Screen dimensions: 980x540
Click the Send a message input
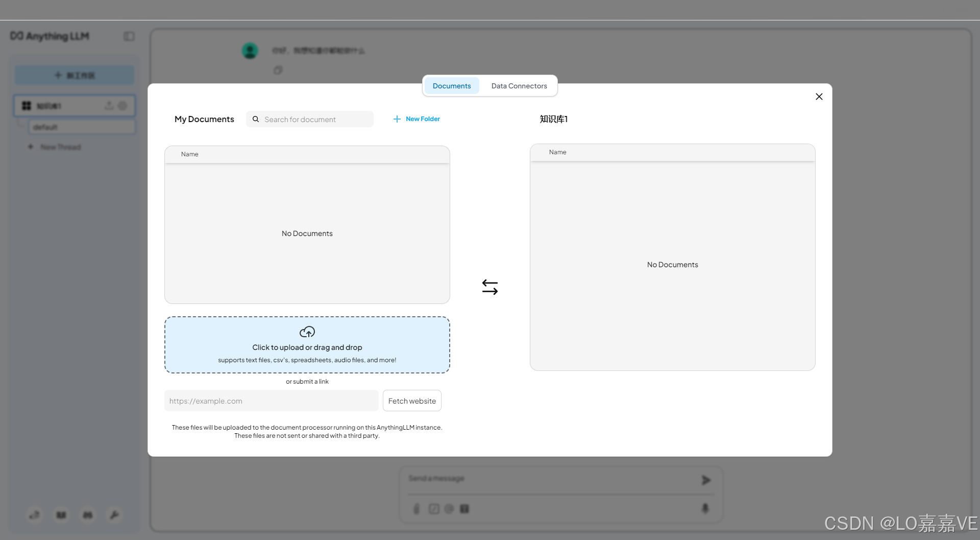pos(551,479)
